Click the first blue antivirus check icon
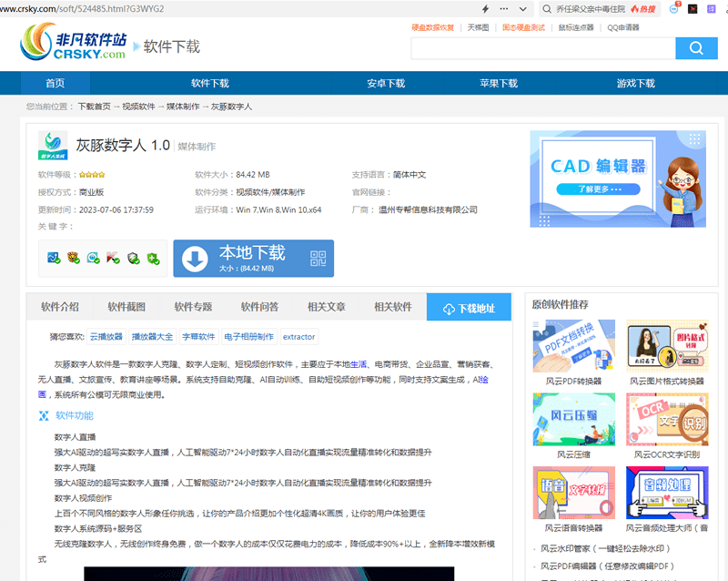Screen dimensions: 728x581 pos(54,258)
